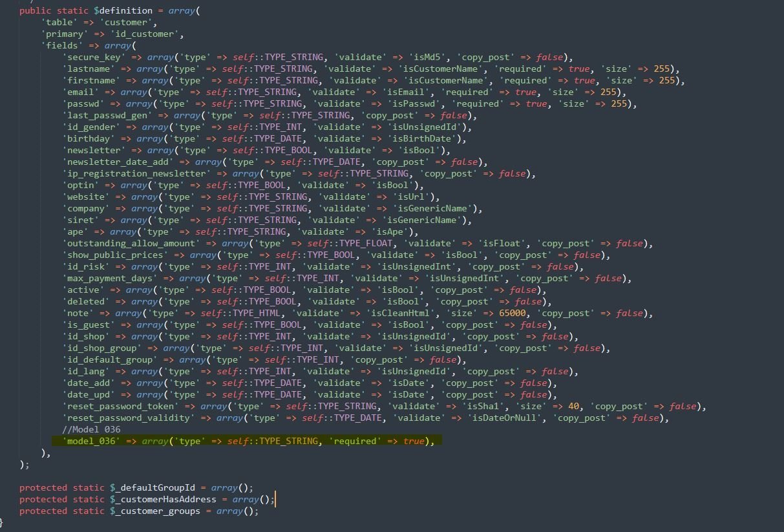
Task: Click the 'website' field key
Action: point(86,197)
